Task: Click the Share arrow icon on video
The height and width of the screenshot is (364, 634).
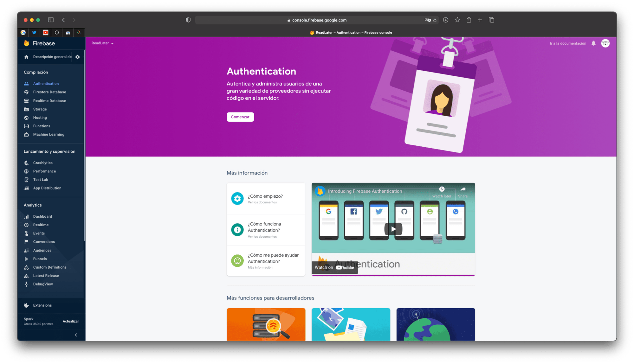Action: pyautogui.click(x=463, y=189)
